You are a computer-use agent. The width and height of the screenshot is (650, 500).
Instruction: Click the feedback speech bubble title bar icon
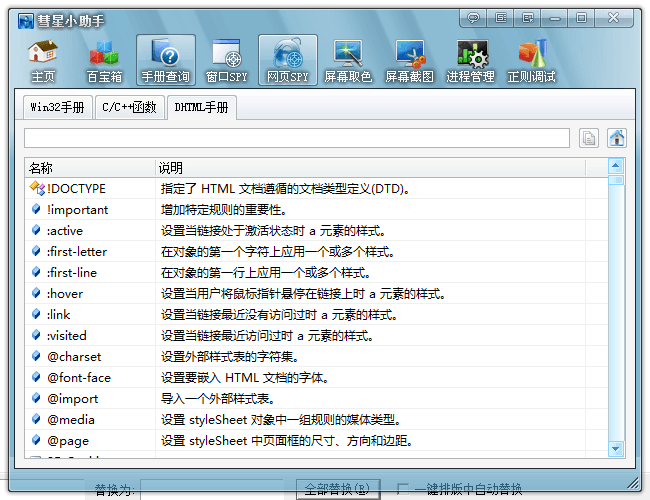(474, 18)
